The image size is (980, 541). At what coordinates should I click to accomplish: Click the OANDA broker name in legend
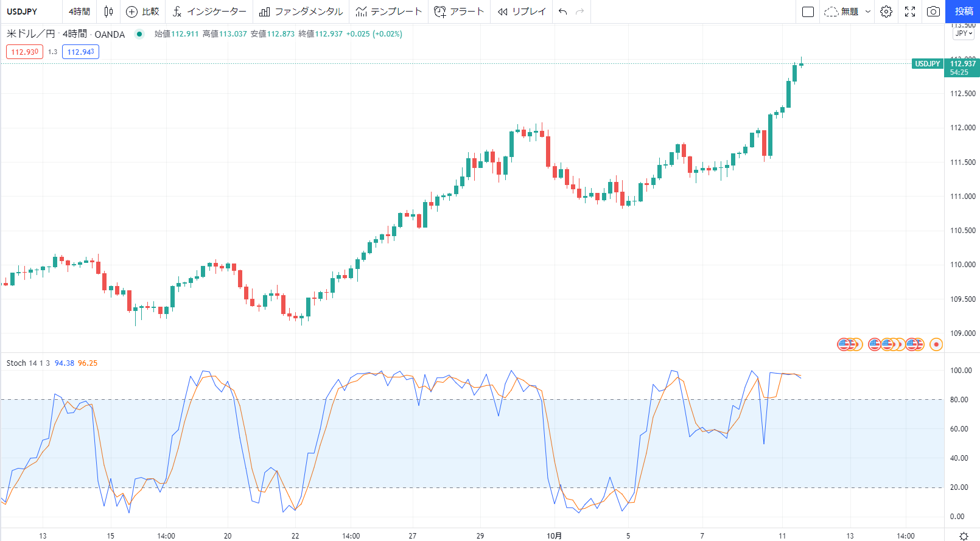pos(110,35)
